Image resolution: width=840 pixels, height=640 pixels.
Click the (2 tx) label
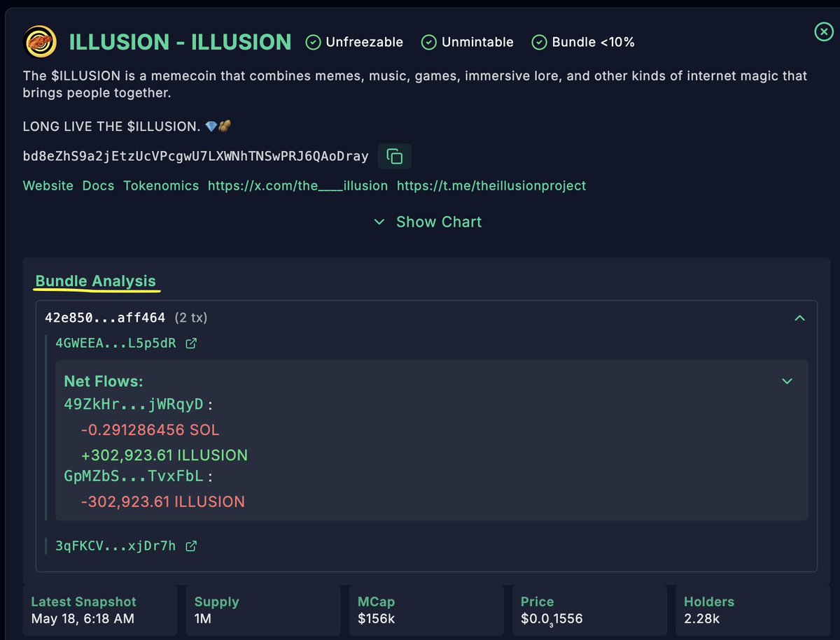[191, 318]
